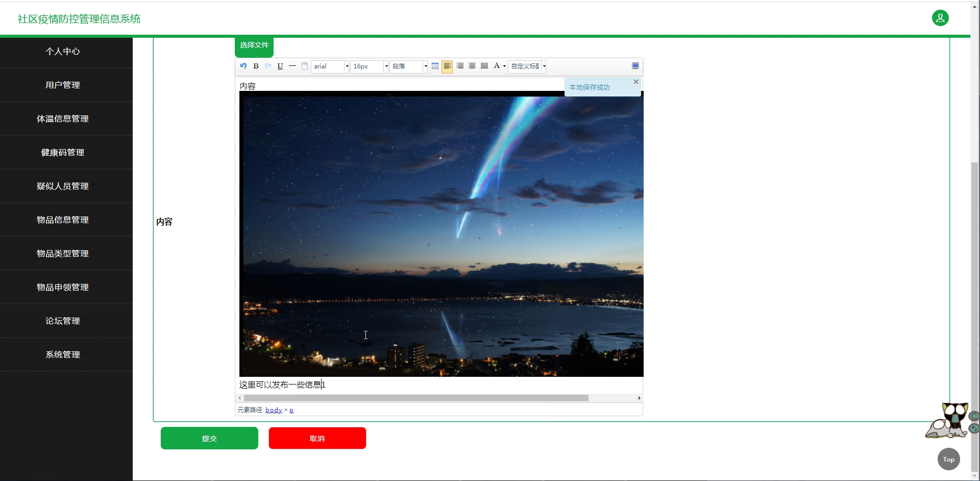Image resolution: width=980 pixels, height=481 pixels.
Task: Open 体温信息管理 in the sidebar
Action: 63,118
